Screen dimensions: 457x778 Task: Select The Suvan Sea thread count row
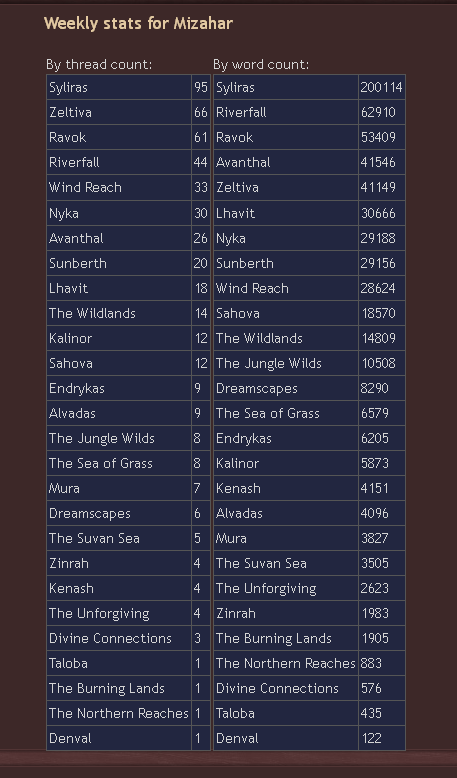[129, 538]
